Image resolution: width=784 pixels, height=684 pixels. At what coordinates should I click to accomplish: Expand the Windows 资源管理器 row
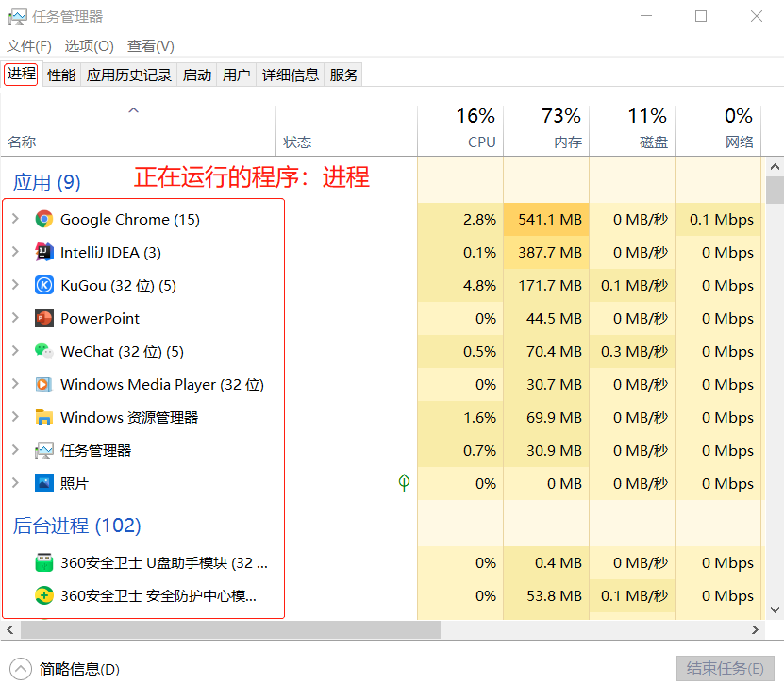pyautogui.click(x=15, y=417)
